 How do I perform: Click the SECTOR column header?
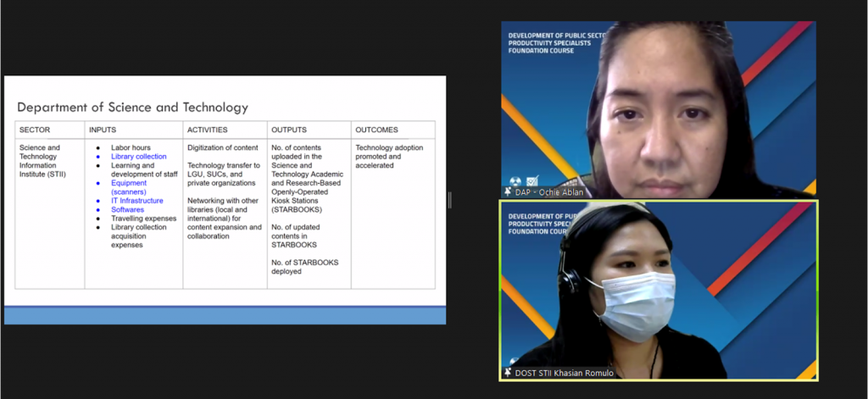tap(34, 130)
